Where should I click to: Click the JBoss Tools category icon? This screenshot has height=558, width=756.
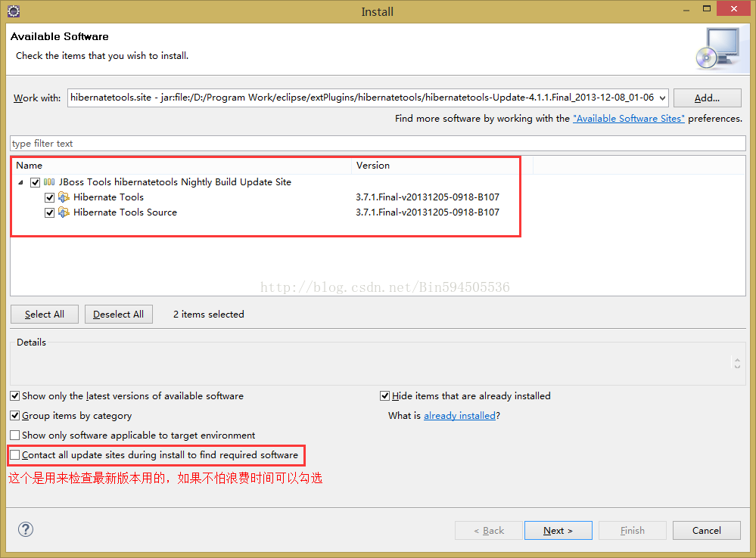(x=49, y=182)
